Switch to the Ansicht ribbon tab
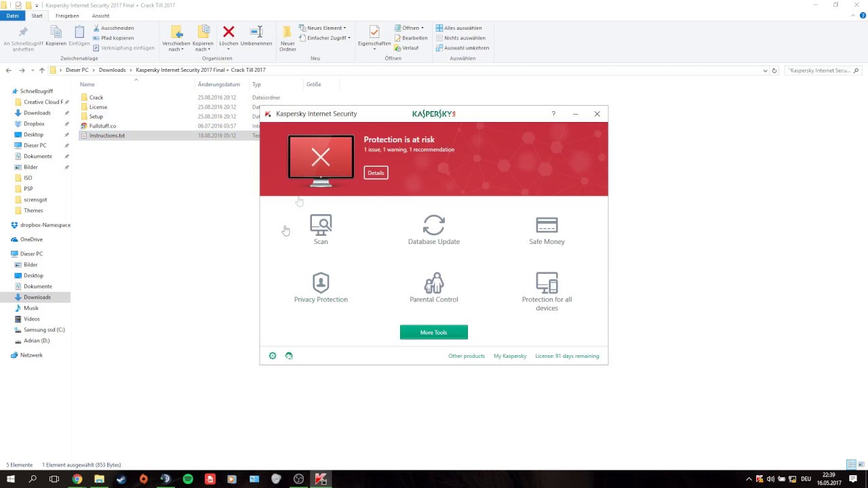 100,16
